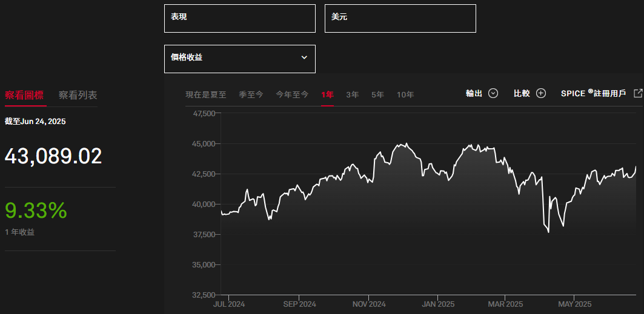Select the 5年 time range
This screenshot has width=644, height=314.
click(378, 95)
